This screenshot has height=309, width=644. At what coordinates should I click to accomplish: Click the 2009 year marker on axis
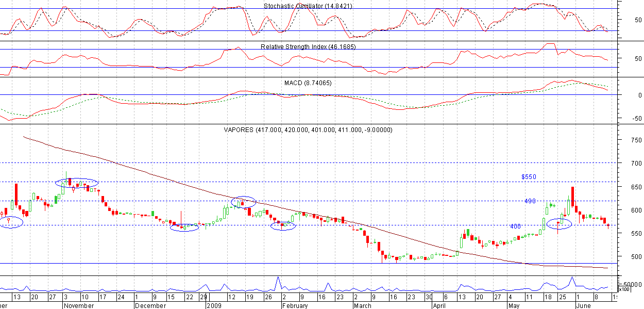click(x=213, y=305)
